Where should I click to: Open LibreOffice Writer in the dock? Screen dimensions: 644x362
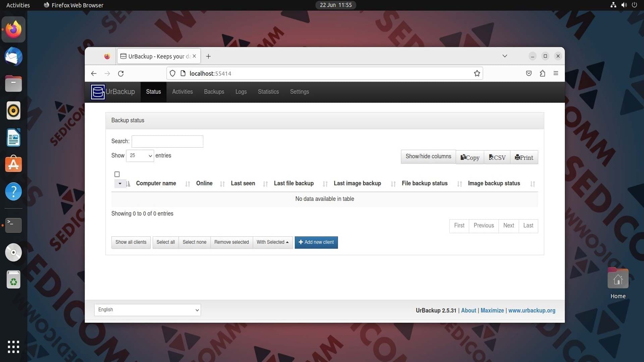point(13,137)
